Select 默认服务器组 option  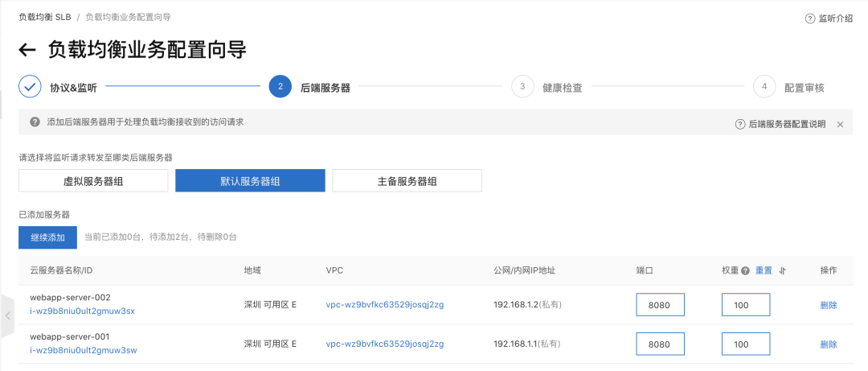tap(250, 181)
